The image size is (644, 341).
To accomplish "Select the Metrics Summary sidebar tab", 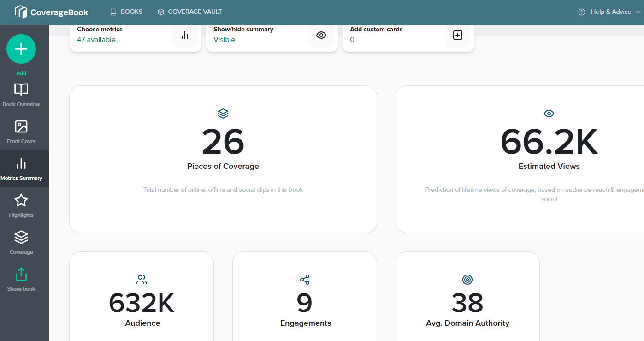I will click(x=21, y=169).
